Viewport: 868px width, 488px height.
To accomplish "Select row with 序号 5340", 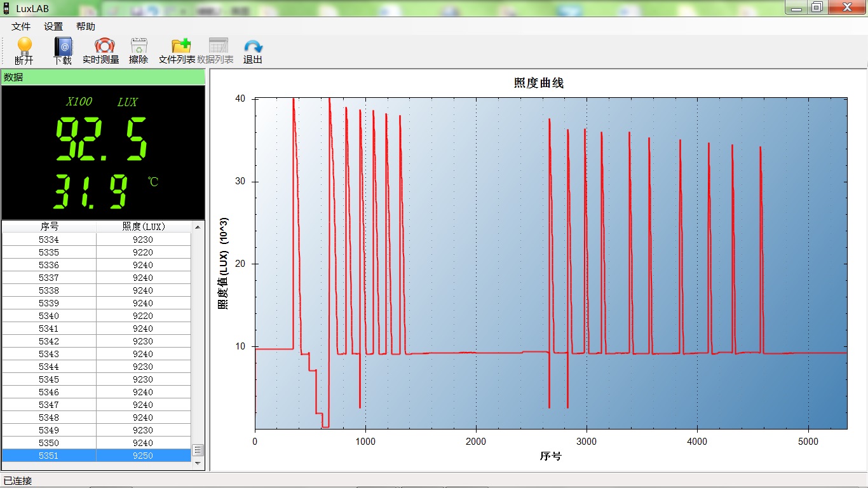I will [x=97, y=316].
